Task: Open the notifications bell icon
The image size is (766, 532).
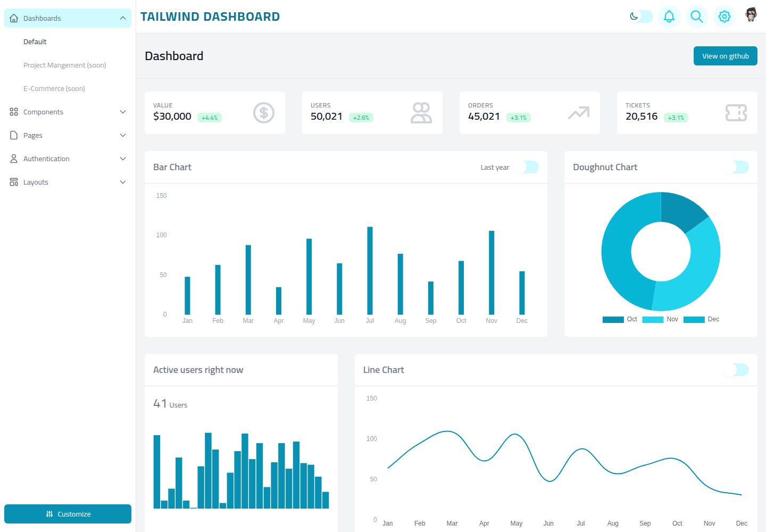Action: pyautogui.click(x=669, y=16)
